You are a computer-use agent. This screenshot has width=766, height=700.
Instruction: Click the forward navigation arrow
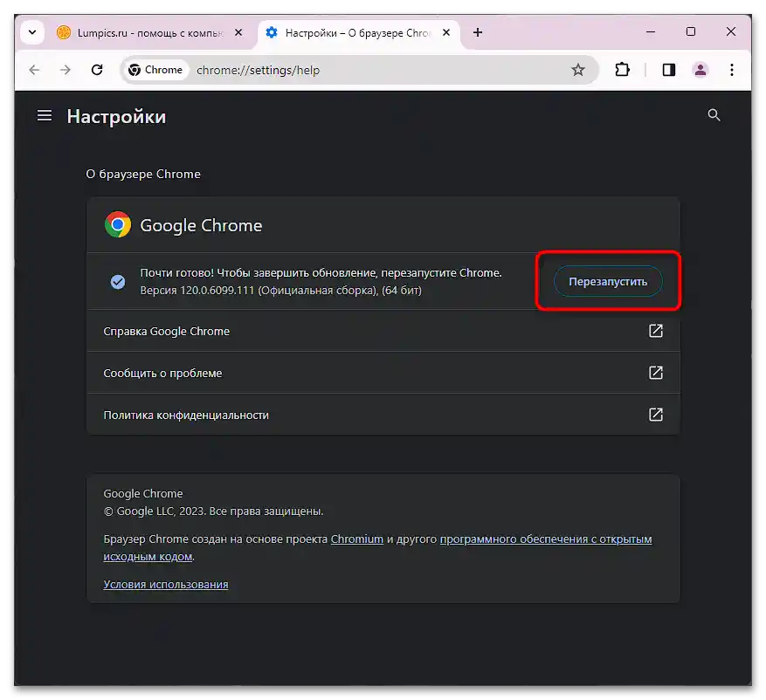tap(66, 70)
